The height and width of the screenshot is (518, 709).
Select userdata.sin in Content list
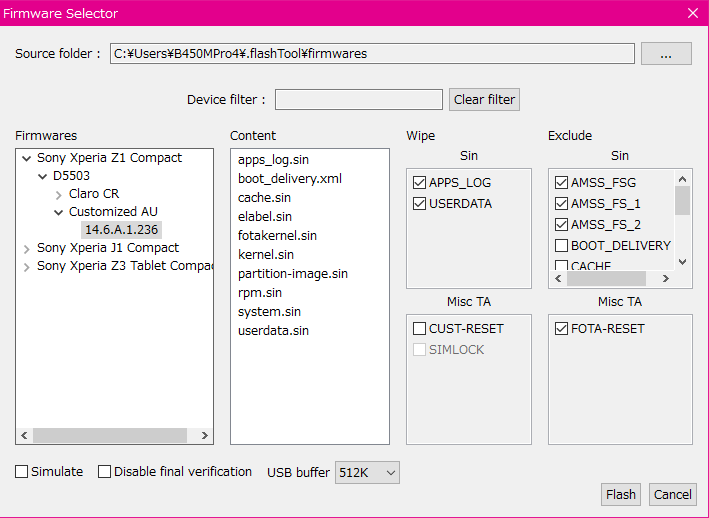(x=273, y=330)
